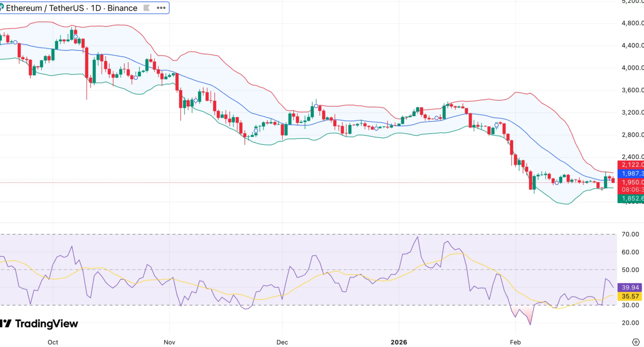
Task: Click the Ethereum coin logo icon
Action: coord(1,8)
